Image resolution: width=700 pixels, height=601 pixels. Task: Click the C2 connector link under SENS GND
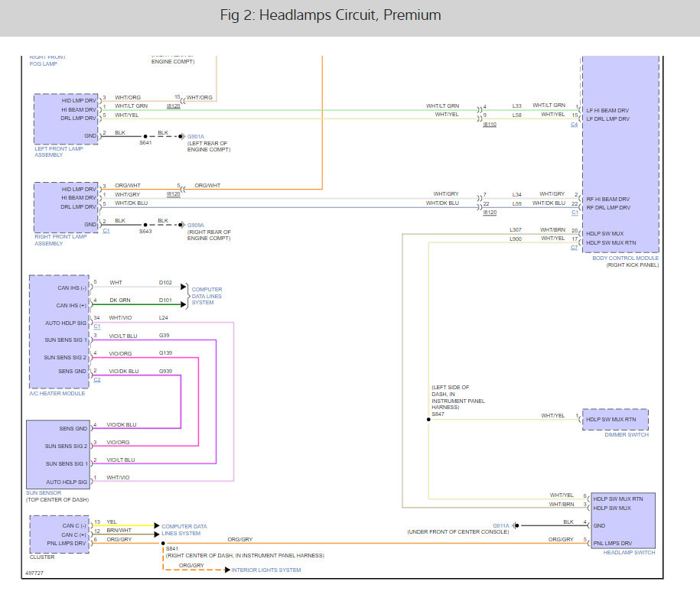tap(97, 380)
